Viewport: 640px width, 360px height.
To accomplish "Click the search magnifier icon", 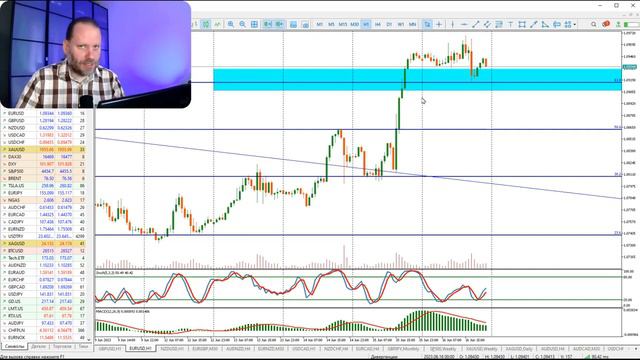I will (594, 24).
